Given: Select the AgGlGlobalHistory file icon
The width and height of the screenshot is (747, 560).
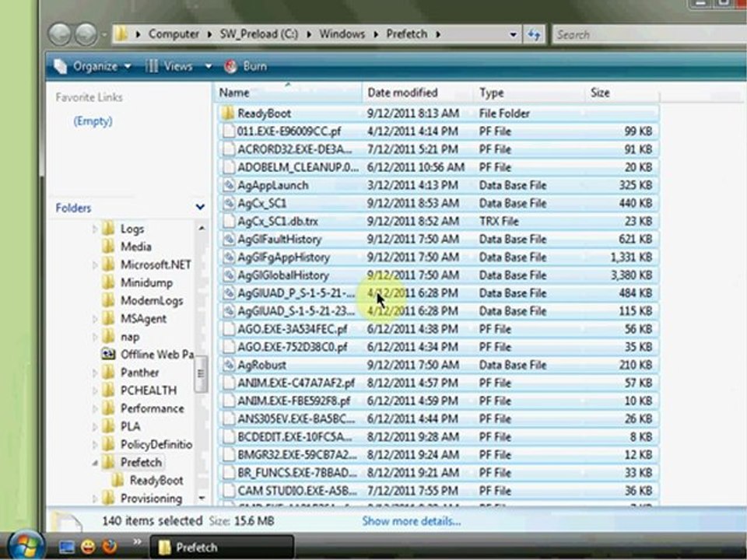Looking at the screenshot, I should click(x=229, y=275).
